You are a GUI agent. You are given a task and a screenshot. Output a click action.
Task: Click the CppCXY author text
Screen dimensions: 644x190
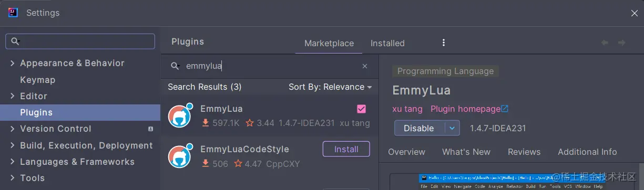(x=283, y=164)
